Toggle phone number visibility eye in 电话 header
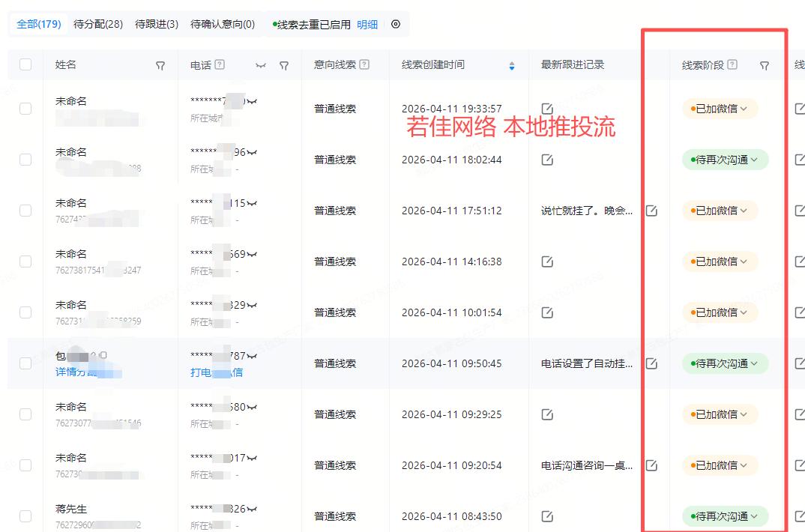The height and width of the screenshot is (532, 805). [261, 65]
